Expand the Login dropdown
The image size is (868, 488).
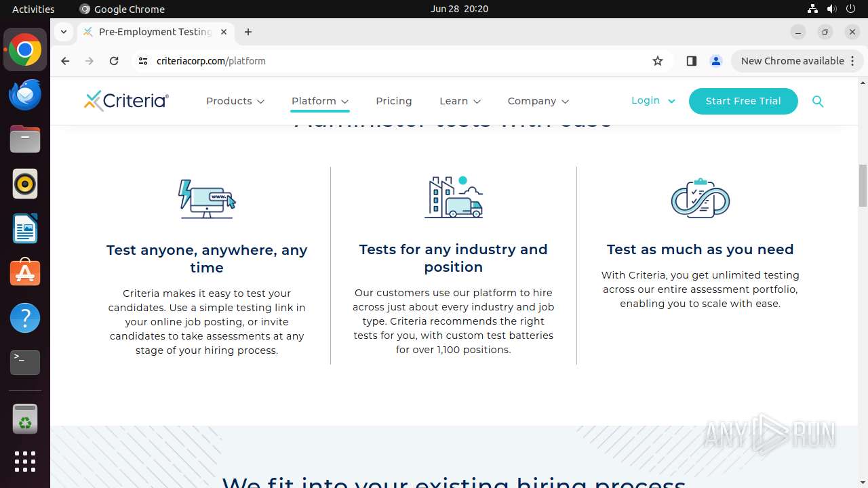(x=653, y=100)
